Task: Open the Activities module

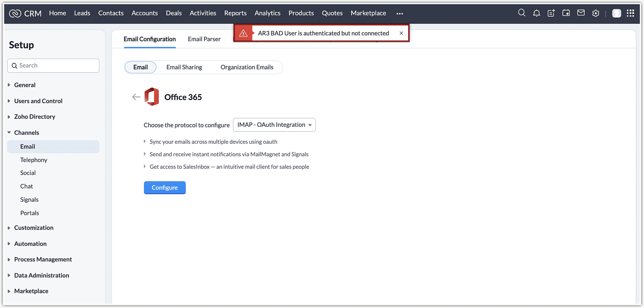Action: 203,13
